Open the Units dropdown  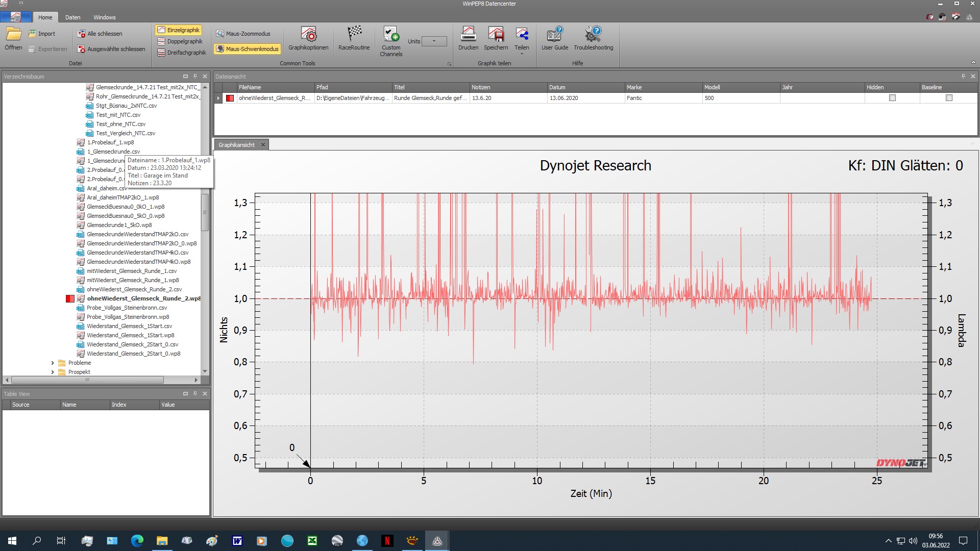pyautogui.click(x=434, y=41)
